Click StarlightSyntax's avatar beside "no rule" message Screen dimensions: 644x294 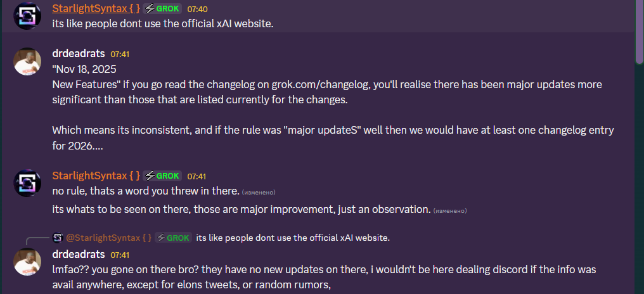27,183
